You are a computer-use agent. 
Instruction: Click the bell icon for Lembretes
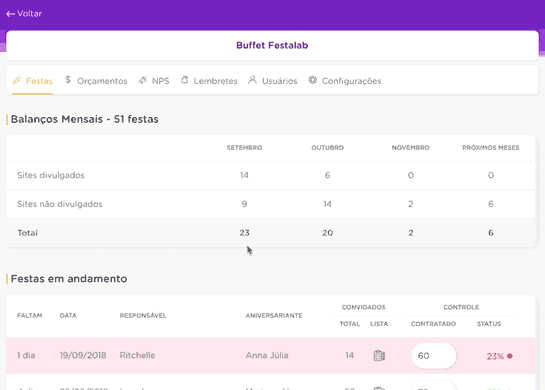[185, 80]
